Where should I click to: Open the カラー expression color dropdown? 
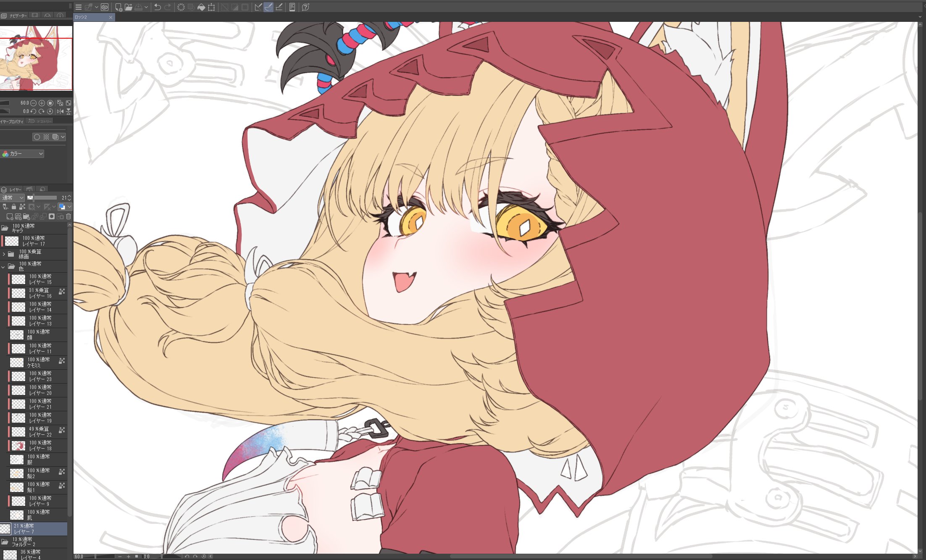23,154
